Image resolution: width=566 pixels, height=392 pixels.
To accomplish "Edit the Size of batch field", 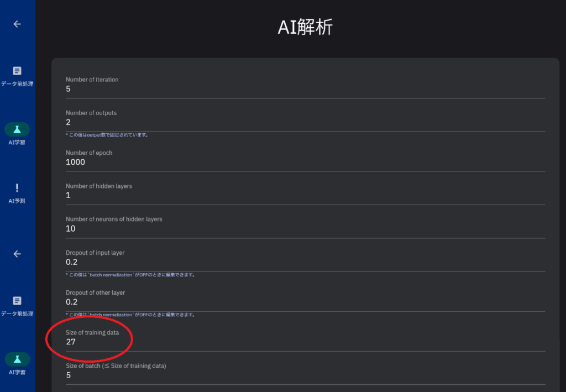I will 305,372.
